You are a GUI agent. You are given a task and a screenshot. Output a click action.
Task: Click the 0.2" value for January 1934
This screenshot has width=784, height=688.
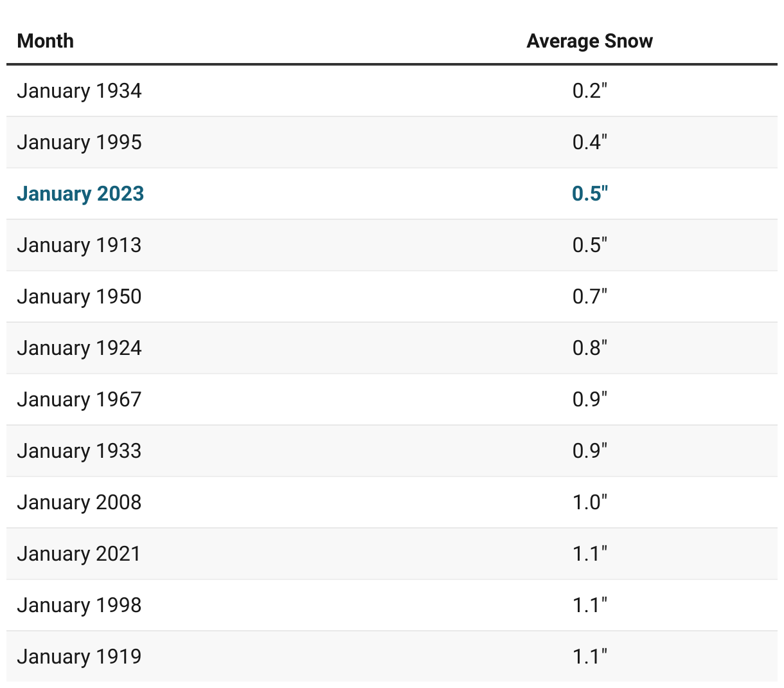[x=590, y=91]
